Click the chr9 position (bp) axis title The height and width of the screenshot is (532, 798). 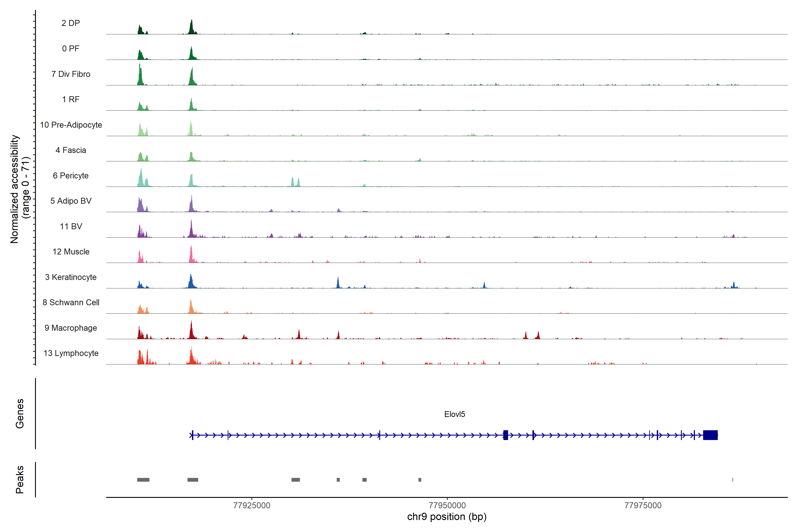(446, 517)
